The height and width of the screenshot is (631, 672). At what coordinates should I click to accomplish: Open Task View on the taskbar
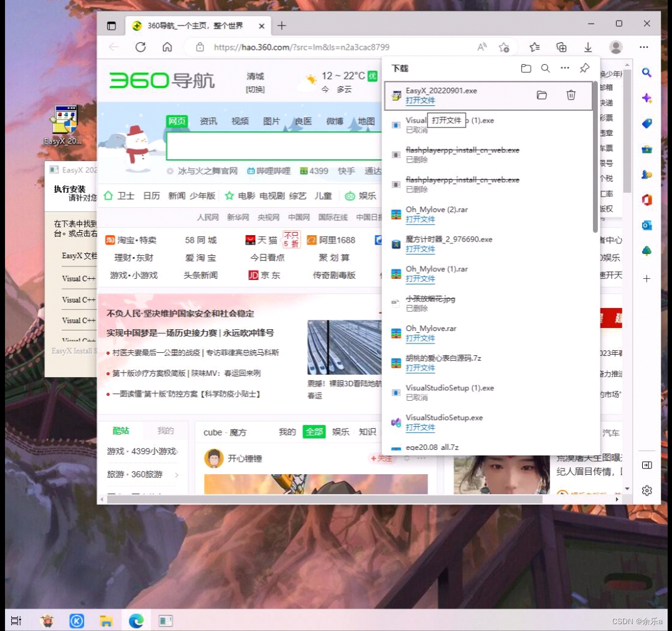[16, 620]
